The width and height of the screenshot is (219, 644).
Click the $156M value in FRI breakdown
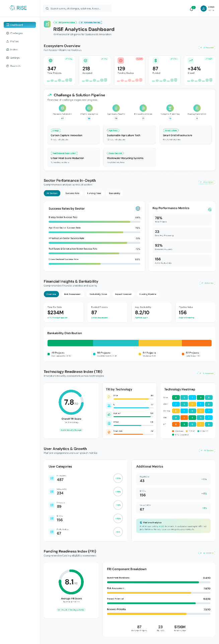click(180, 627)
